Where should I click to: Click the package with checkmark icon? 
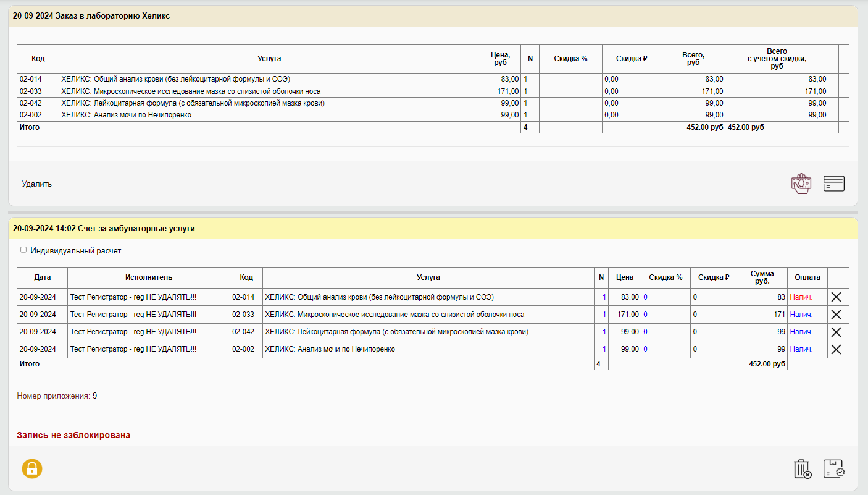[834, 469]
